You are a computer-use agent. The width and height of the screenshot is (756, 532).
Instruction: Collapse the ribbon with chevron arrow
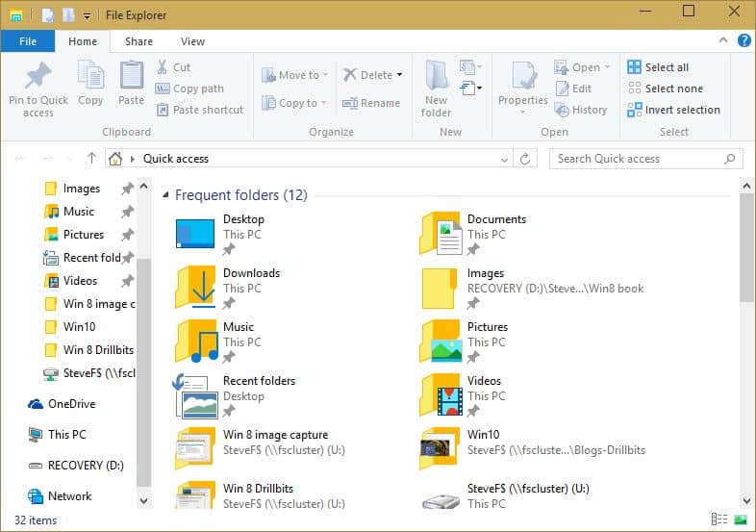[x=723, y=40]
